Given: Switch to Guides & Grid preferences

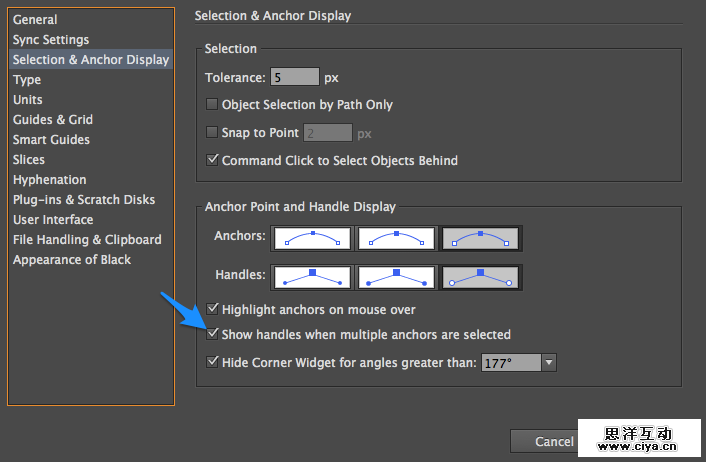Looking at the screenshot, I should 53,120.
